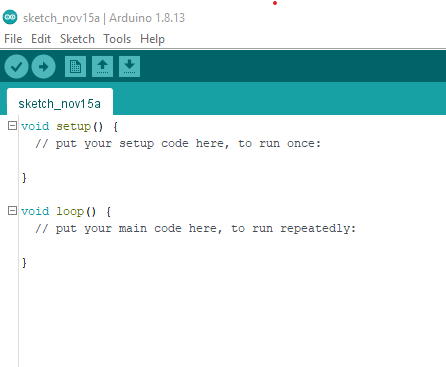Open the Edit menu
Screen dimensions: 446x367
point(41,39)
